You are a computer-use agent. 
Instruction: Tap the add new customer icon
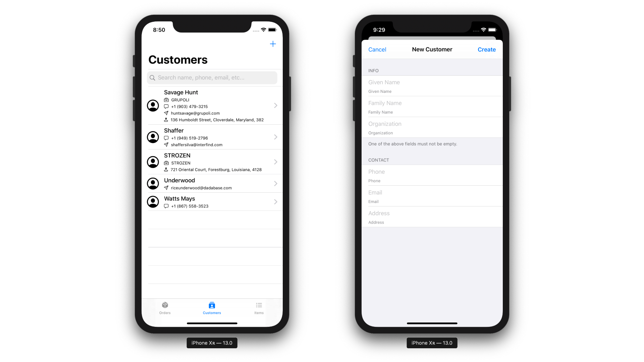273,44
